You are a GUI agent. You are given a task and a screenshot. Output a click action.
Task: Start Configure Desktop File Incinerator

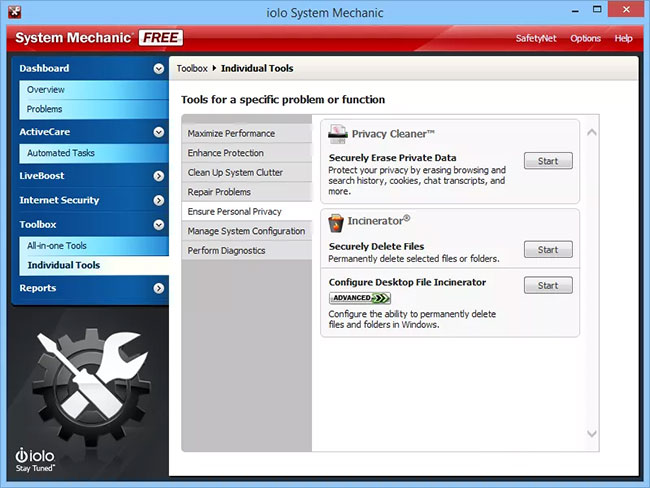click(x=548, y=285)
